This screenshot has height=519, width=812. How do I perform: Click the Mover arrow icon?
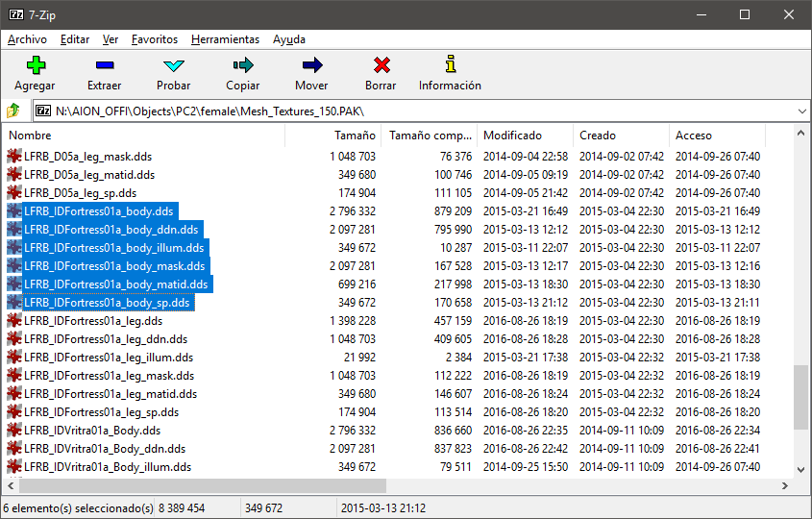pos(311,65)
